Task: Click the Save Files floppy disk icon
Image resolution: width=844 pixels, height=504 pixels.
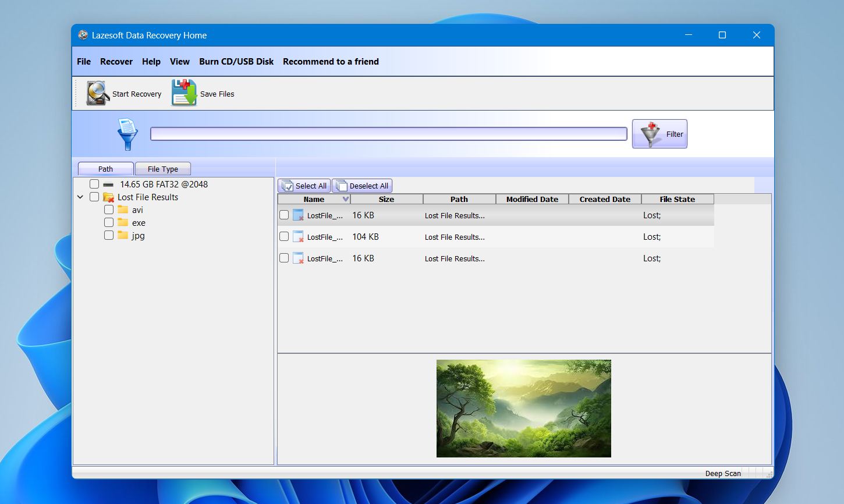Action: [x=184, y=93]
